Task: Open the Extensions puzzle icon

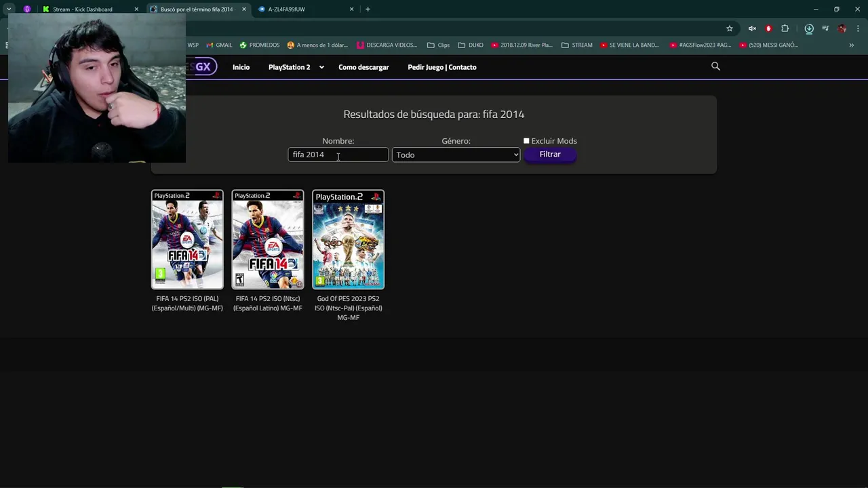Action: tap(785, 28)
